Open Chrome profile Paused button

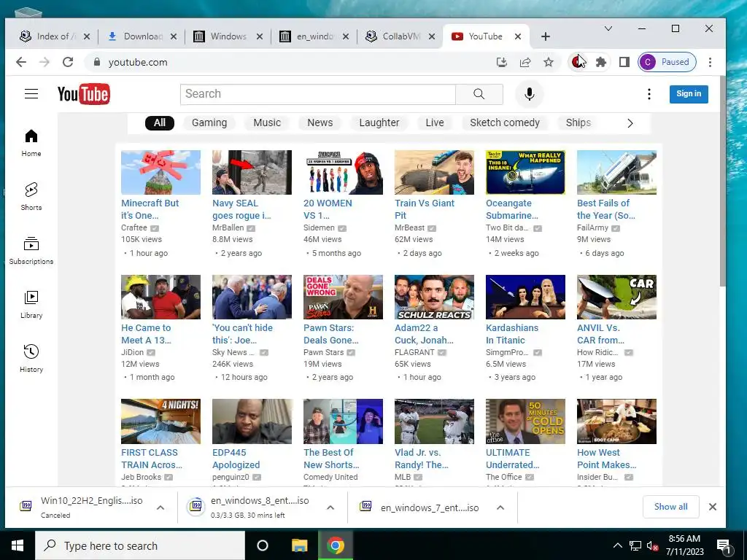click(x=667, y=62)
